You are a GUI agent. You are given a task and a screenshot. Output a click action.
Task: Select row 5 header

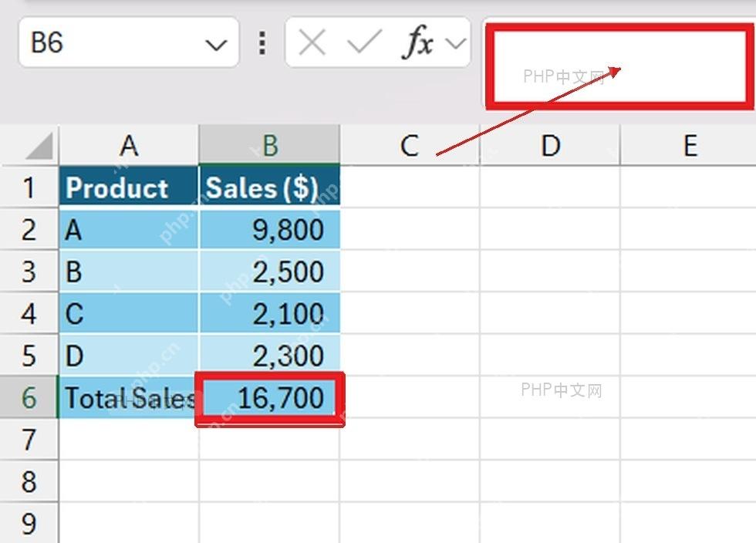coord(29,355)
